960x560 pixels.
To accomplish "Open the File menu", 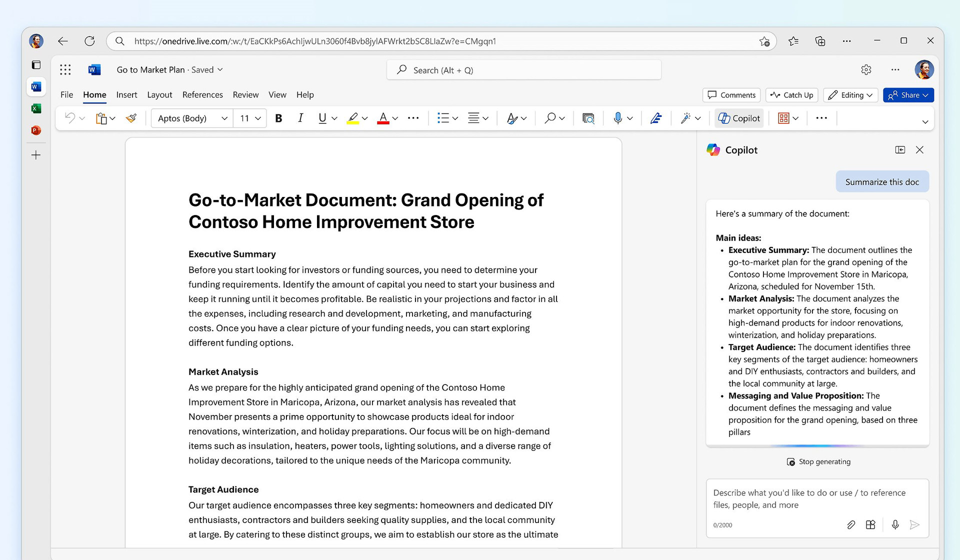I will 66,94.
